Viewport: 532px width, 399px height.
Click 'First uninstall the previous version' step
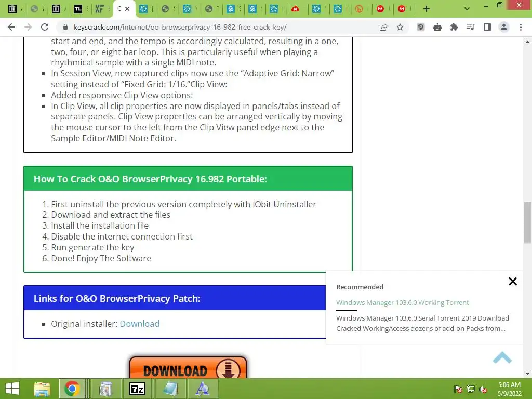(x=183, y=204)
